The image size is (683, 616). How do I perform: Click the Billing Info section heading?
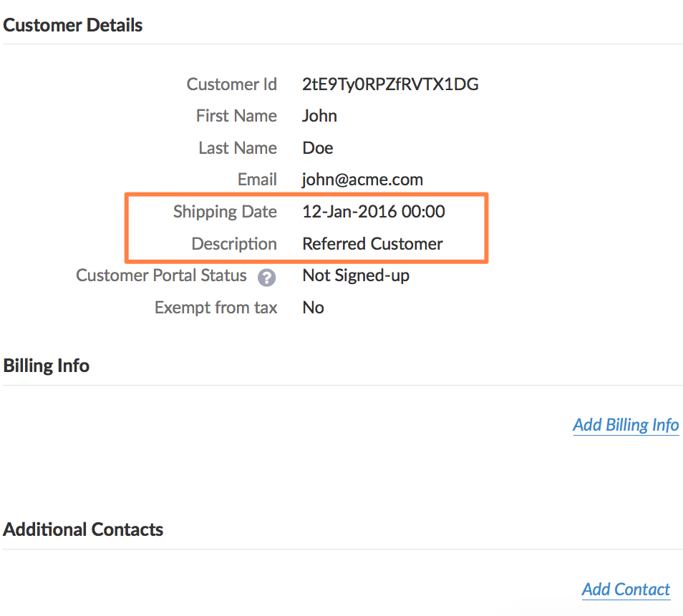[x=47, y=366]
